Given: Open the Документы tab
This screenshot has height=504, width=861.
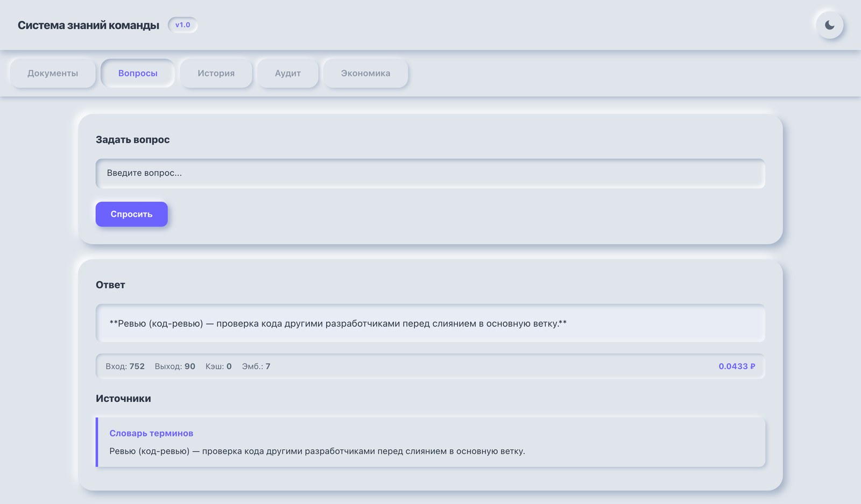Looking at the screenshot, I should point(53,73).
